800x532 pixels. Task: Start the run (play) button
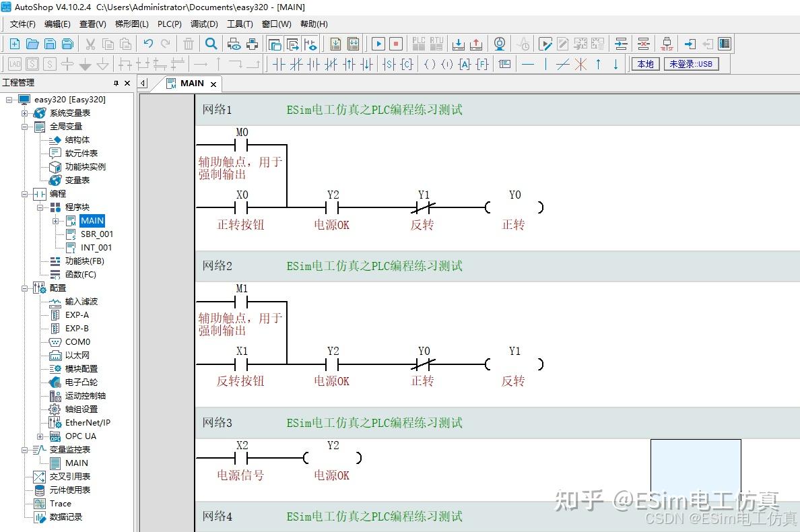(x=378, y=44)
